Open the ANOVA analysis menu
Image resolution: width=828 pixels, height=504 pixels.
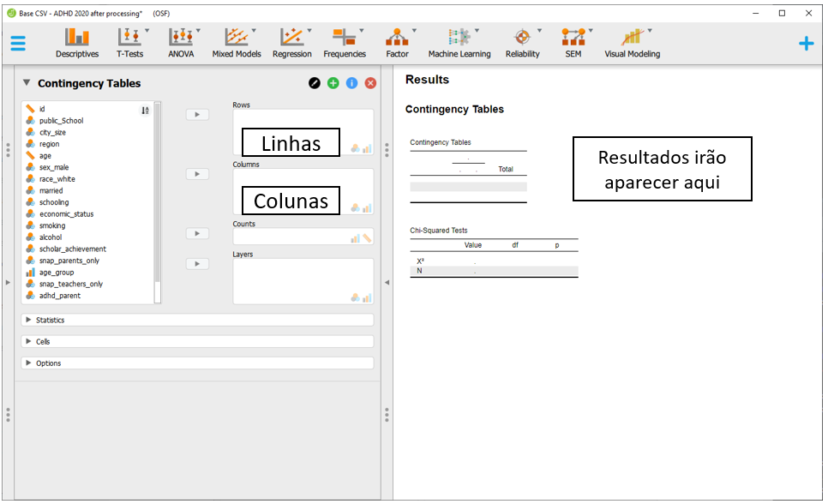coord(181,43)
